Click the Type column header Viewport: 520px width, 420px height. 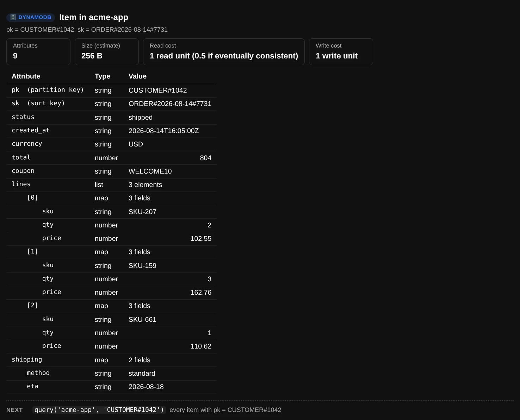click(x=103, y=76)
